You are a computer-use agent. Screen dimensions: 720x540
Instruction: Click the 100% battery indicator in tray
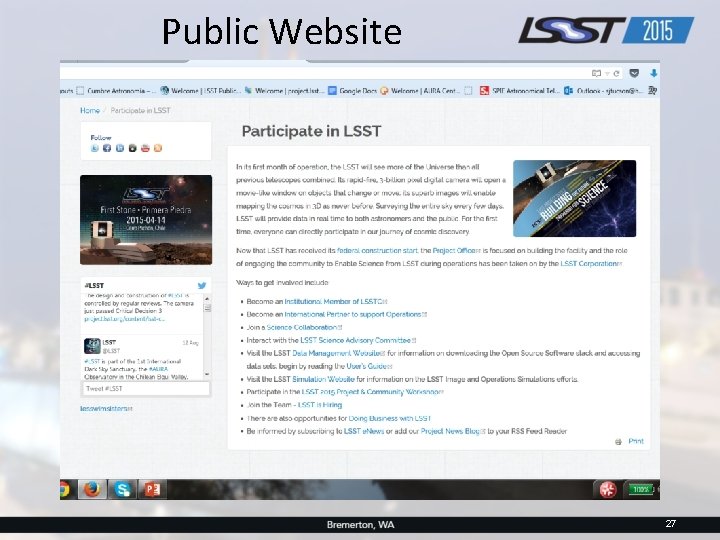pyautogui.click(x=640, y=489)
